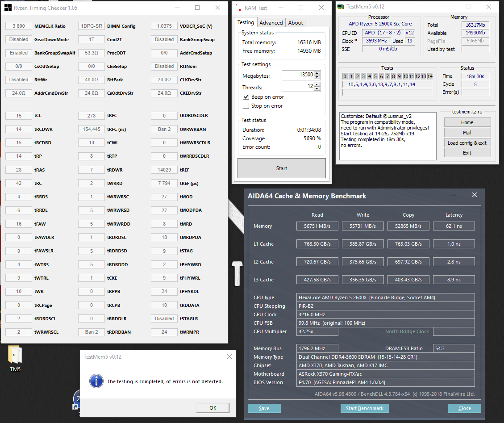The width and height of the screenshot is (504, 423).
Task: Open the Advanced tab in RAM Test
Action: point(271,23)
